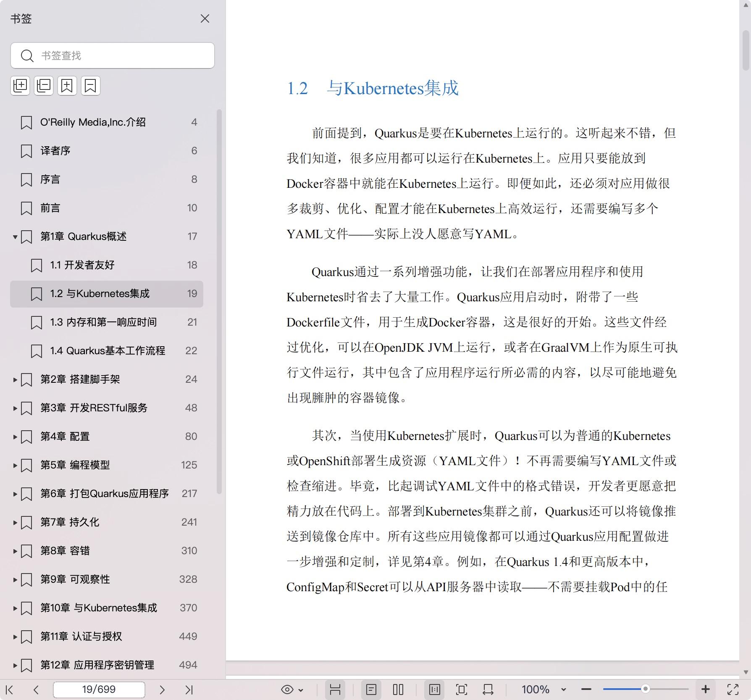
Task: Expand 第2章 搭建脚手架 chapter
Action: (x=15, y=380)
